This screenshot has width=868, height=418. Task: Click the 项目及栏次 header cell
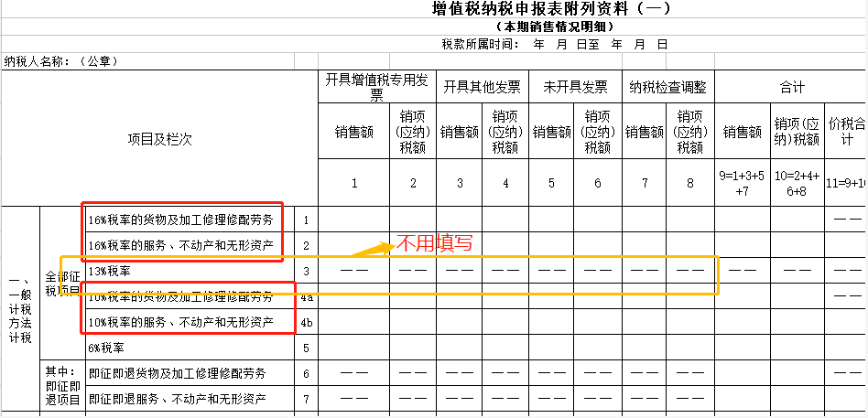[x=159, y=139]
